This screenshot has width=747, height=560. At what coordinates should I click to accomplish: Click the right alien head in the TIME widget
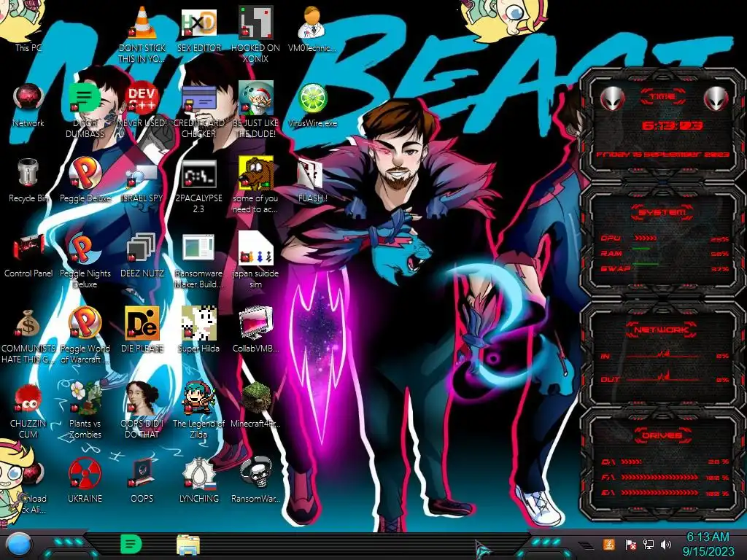tap(716, 98)
